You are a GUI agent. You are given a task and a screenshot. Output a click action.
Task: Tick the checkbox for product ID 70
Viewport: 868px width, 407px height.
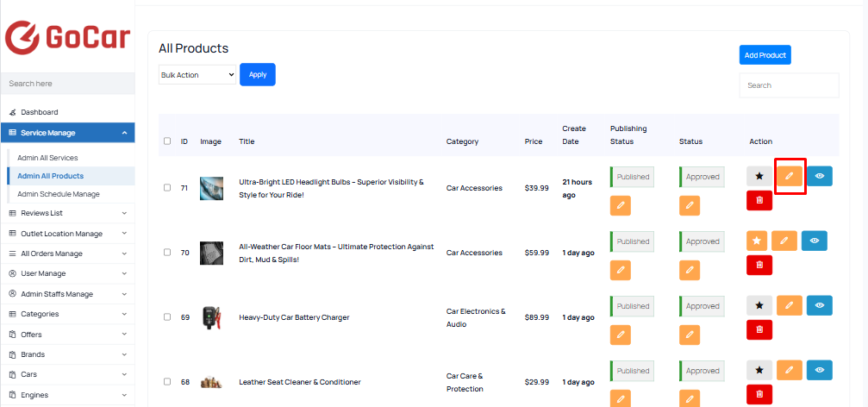(168, 253)
